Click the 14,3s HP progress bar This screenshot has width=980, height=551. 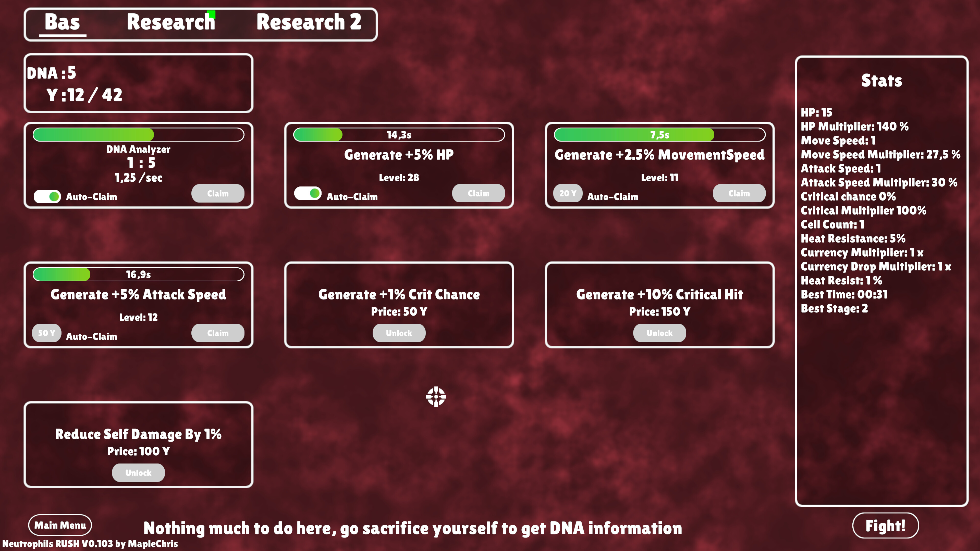coord(399,135)
